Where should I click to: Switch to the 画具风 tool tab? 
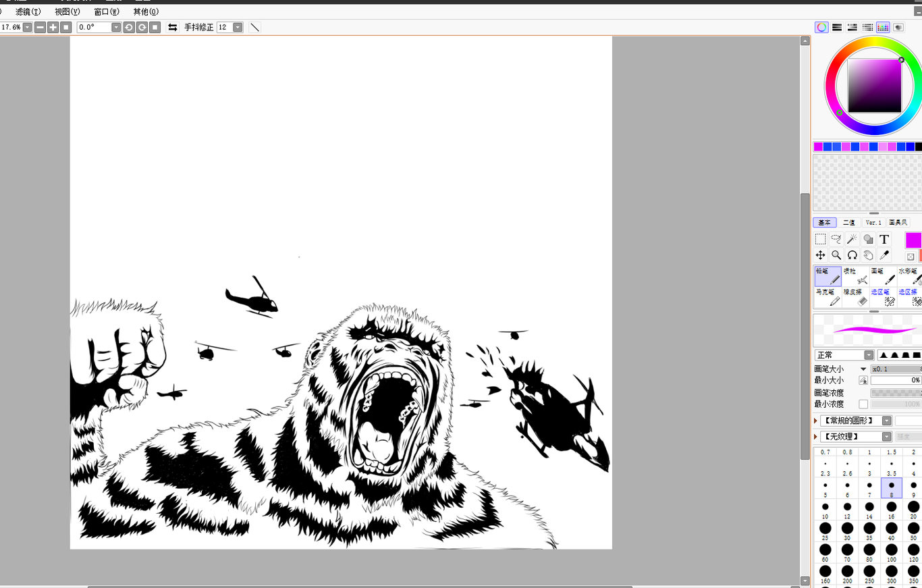coord(898,222)
